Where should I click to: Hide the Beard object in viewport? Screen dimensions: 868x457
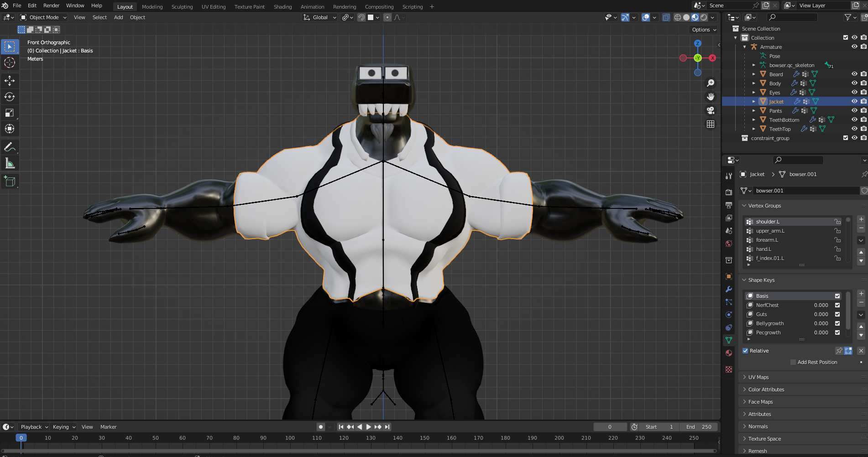pyautogui.click(x=854, y=74)
